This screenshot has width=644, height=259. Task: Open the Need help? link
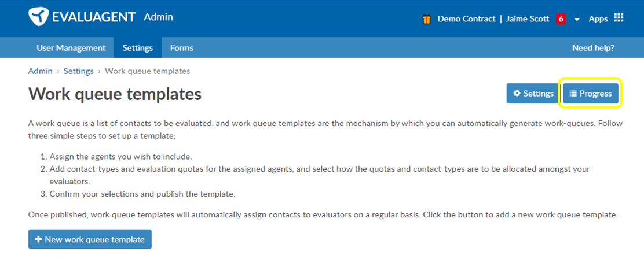[593, 48]
